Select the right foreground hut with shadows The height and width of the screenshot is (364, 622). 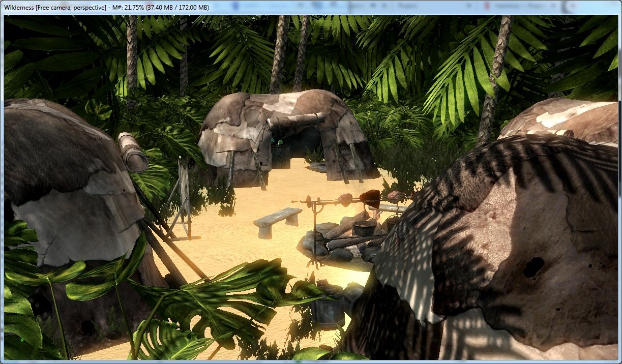click(x=498, y=244)
